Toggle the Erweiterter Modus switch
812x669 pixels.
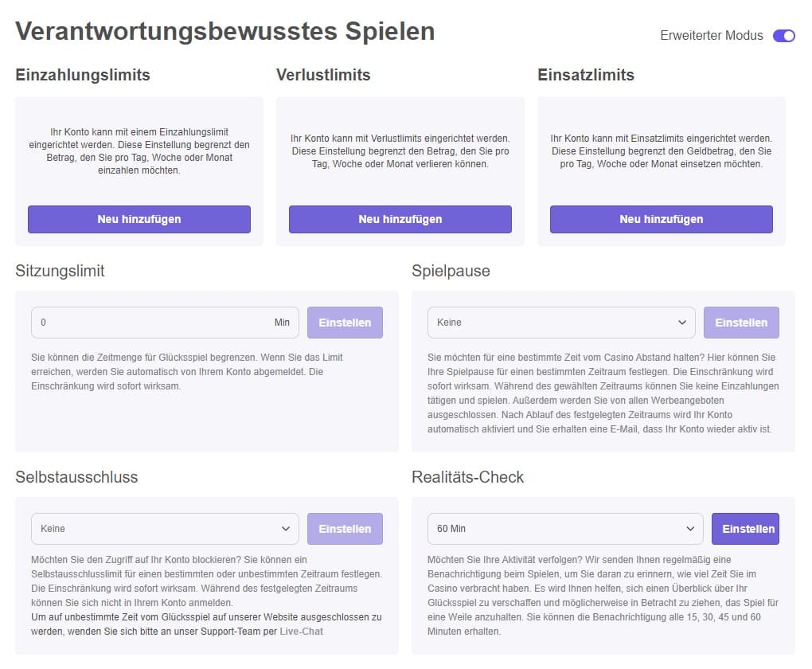783,35
